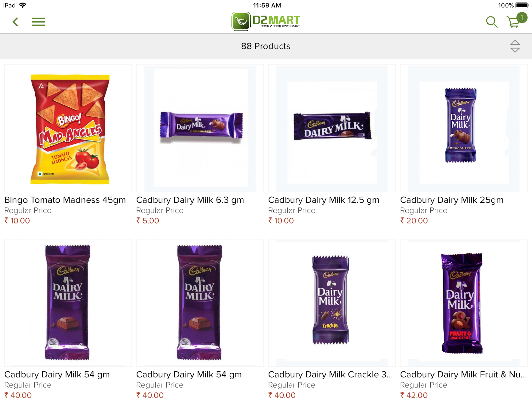Open Bingo Mad Angles product image
532x399 pixels.
[x=68, y=128]
